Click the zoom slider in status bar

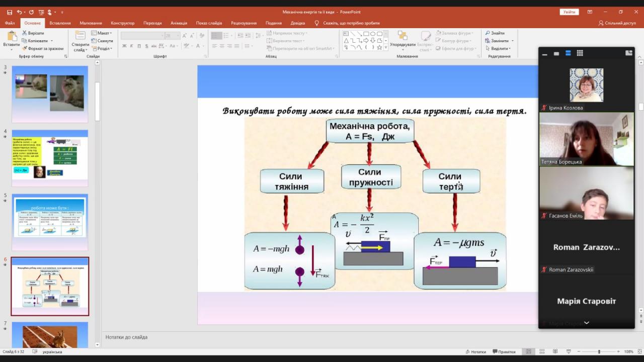599,352
